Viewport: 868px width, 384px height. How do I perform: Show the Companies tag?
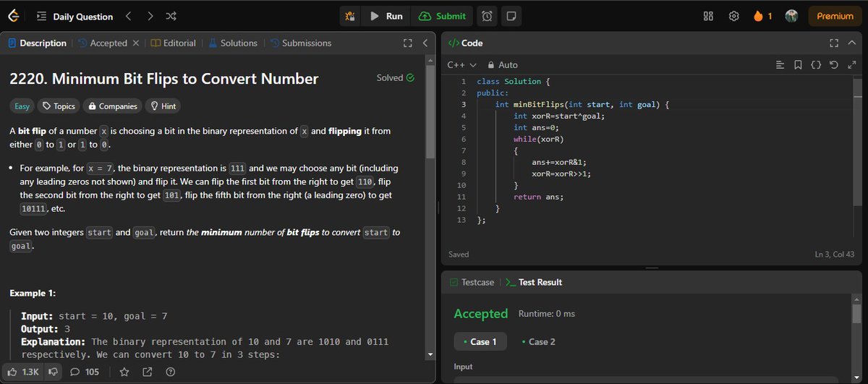coord(112,106)
